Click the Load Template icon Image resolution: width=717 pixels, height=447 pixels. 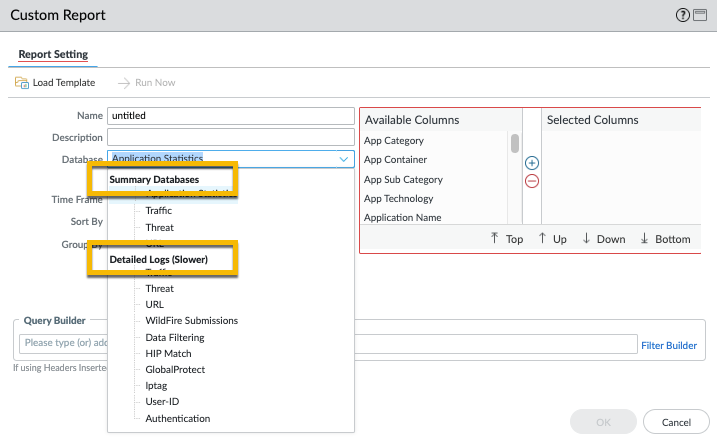[22, 82]
